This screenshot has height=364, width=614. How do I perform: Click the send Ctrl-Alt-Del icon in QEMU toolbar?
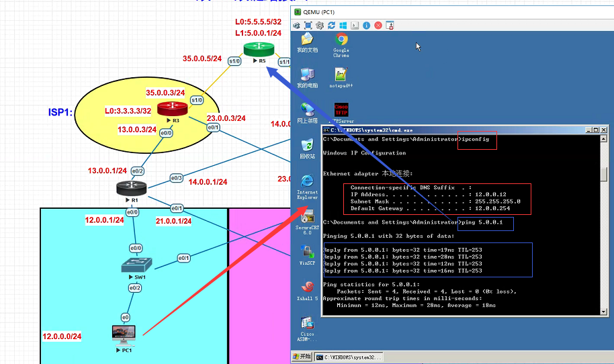coord(296,26)
